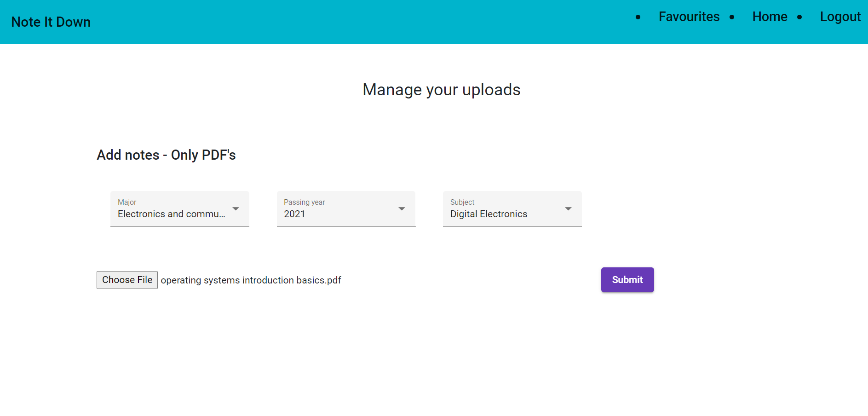Click the bullet before Favourites

click(x=638, y=17)
